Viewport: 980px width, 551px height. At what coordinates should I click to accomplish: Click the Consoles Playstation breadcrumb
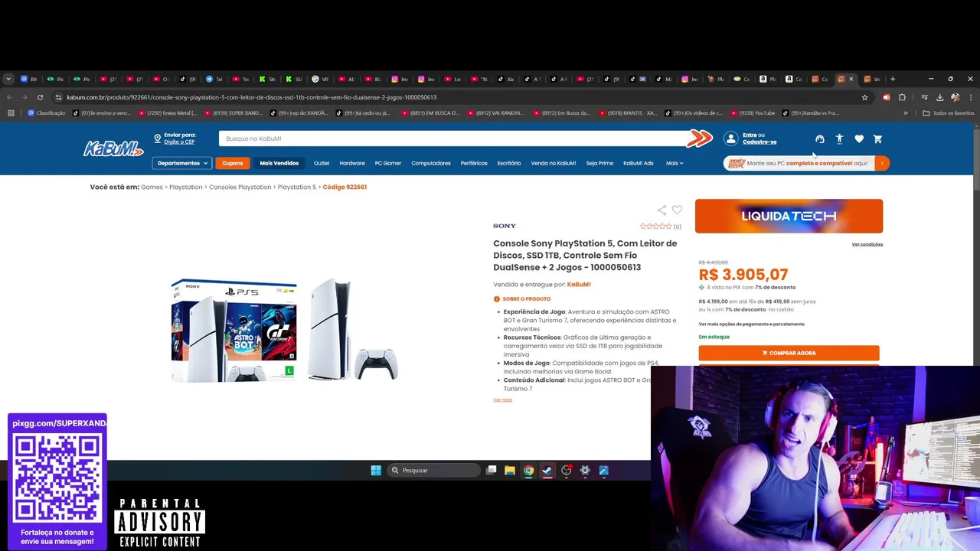(x=240, y=187)
